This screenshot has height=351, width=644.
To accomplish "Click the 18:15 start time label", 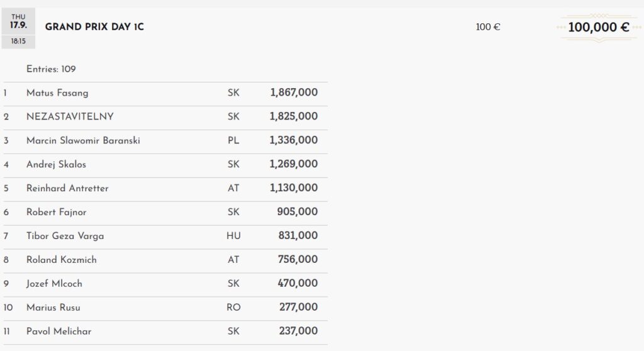I will click(x=18, y=41).
